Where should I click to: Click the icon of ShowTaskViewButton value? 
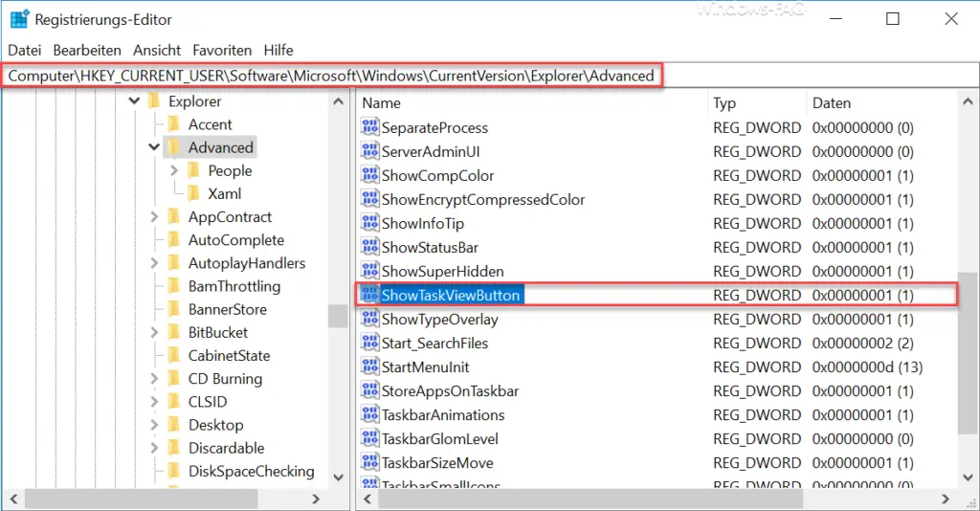point(369,294)
